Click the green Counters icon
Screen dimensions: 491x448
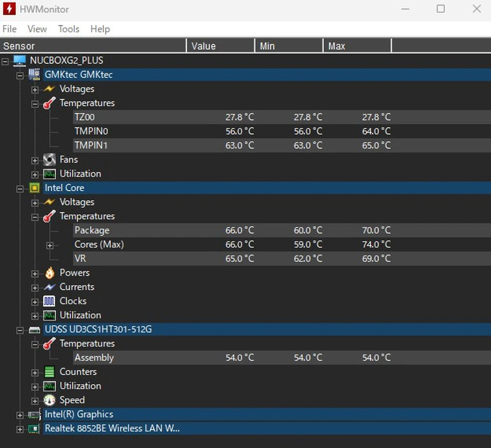[x=49, y=372]
